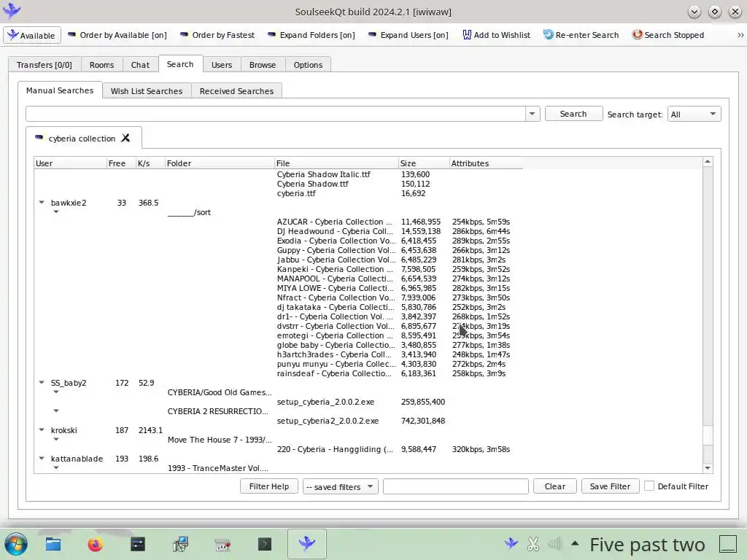Sort results by Attributes column header
Viewport: 747px width, 560px height.
(486, 163)
